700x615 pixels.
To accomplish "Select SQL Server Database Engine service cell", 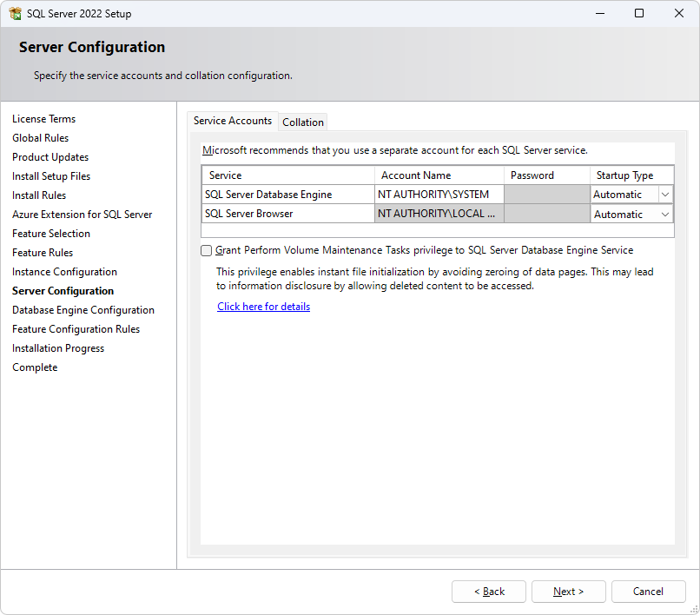I will coord(288,195).
